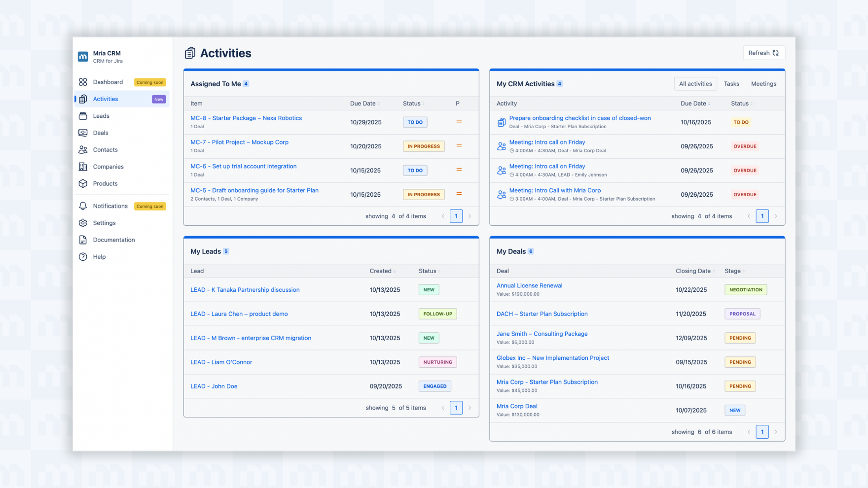
Task: Open Help via its question mark icon
Action: [x=83, y=257]
